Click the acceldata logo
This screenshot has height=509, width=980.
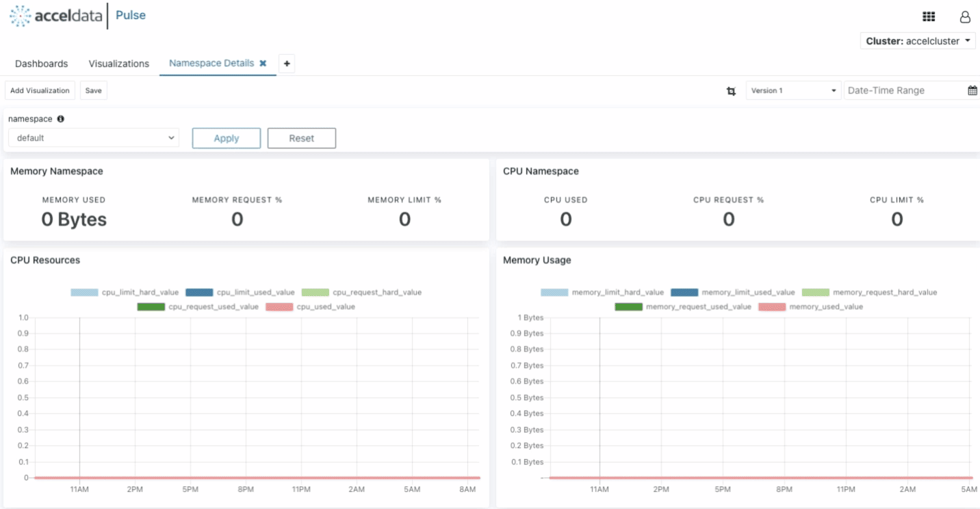57,16
